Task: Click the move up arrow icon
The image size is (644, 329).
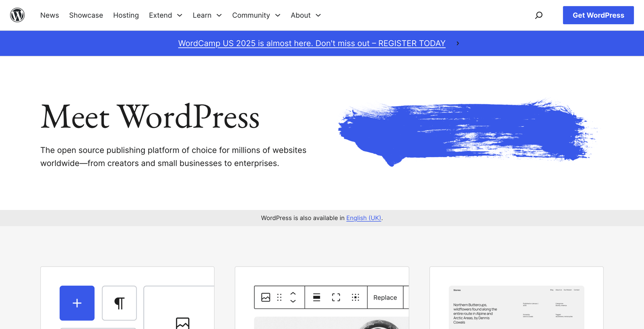Action: coord(293,294)
